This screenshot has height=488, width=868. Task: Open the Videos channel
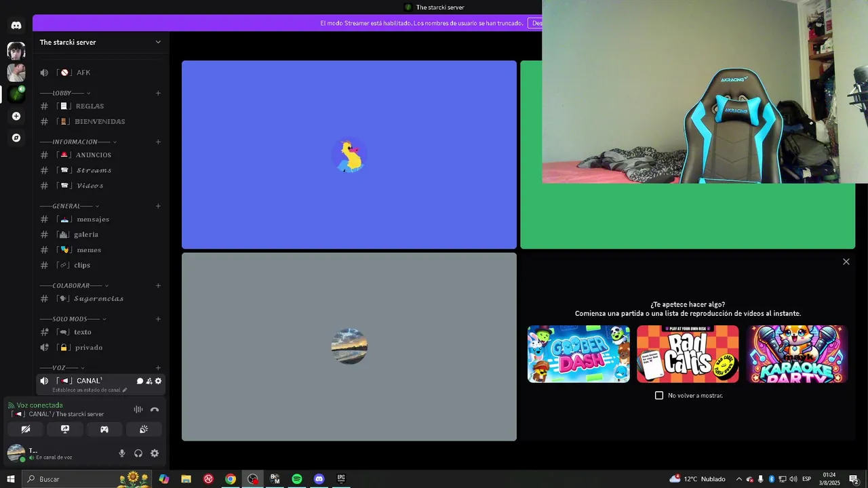click(x=100, y=186)
